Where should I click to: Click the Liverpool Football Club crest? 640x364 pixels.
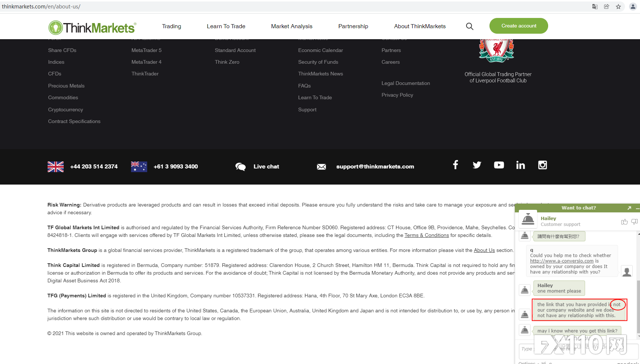(x=497, y=51)
